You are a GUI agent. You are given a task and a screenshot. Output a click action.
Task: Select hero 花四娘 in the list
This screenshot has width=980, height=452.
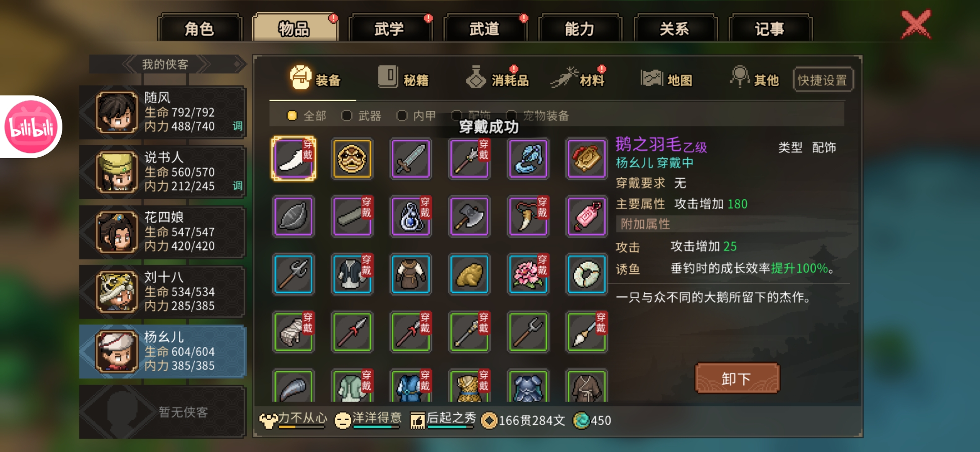point(162,232)
